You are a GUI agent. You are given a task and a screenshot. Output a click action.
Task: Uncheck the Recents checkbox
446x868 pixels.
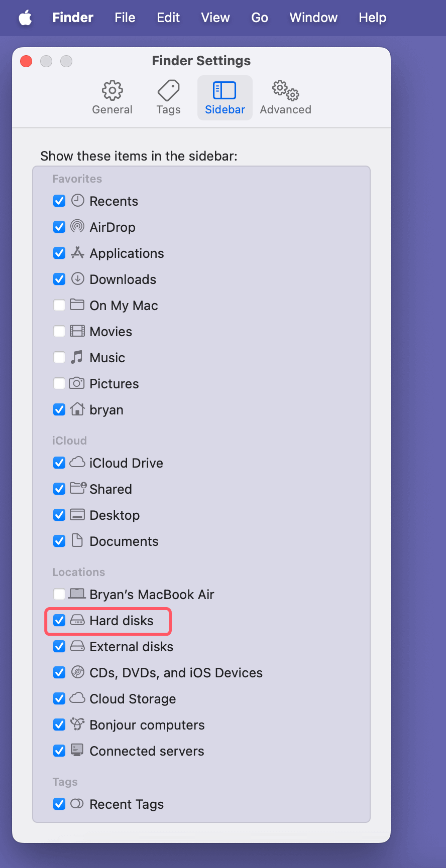pos(59,201)
